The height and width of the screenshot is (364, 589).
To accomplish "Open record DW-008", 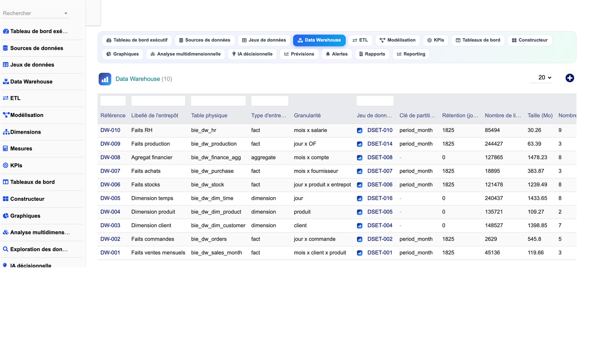I will [x=110, y=158].
